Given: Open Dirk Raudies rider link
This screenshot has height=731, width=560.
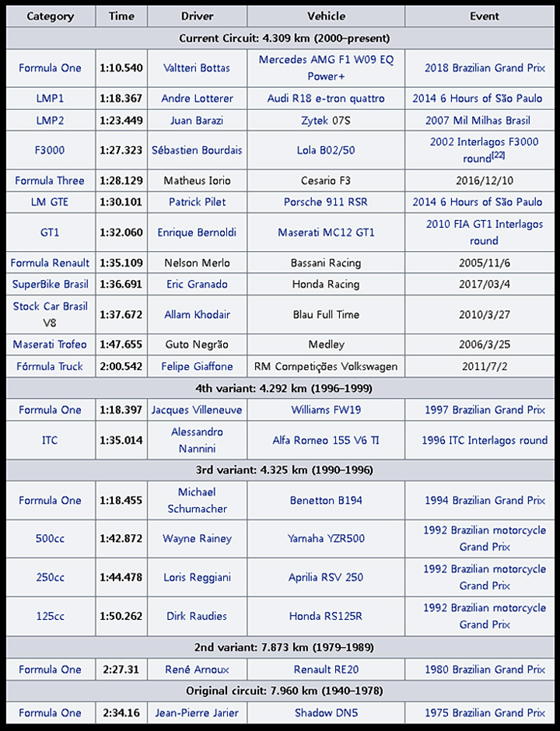Looking at the screenshot, I should click(x=197, y=616).
